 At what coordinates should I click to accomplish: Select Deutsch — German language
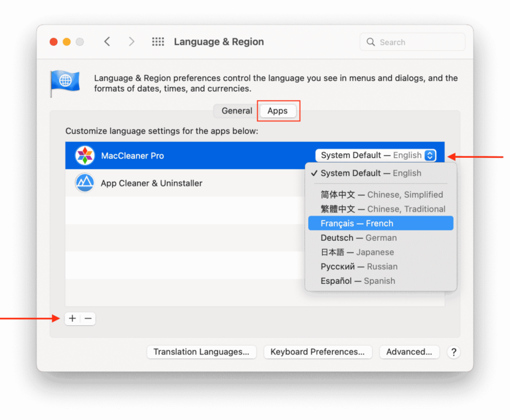[x=381, y=238]
